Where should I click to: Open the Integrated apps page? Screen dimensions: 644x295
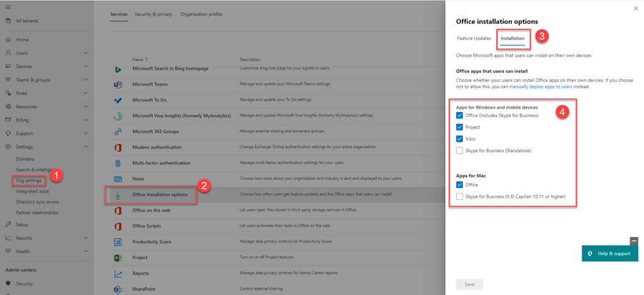[x=33, y=191]
